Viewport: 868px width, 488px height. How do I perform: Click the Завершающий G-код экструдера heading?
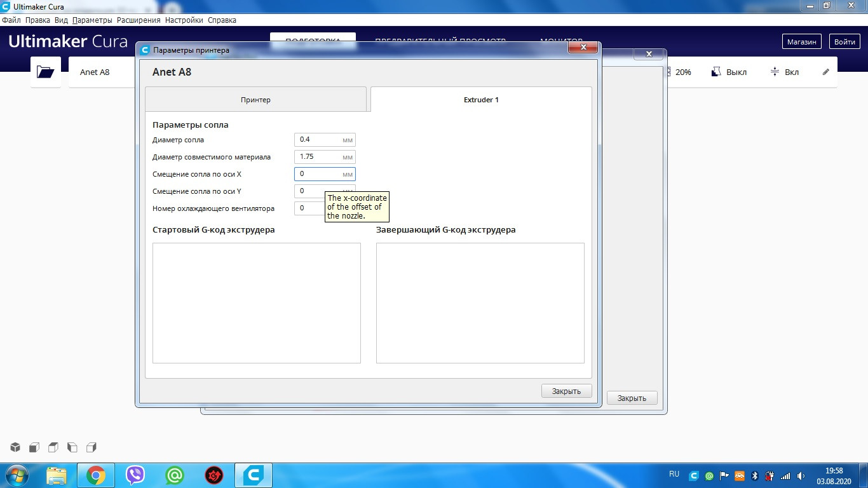point(446,229)
